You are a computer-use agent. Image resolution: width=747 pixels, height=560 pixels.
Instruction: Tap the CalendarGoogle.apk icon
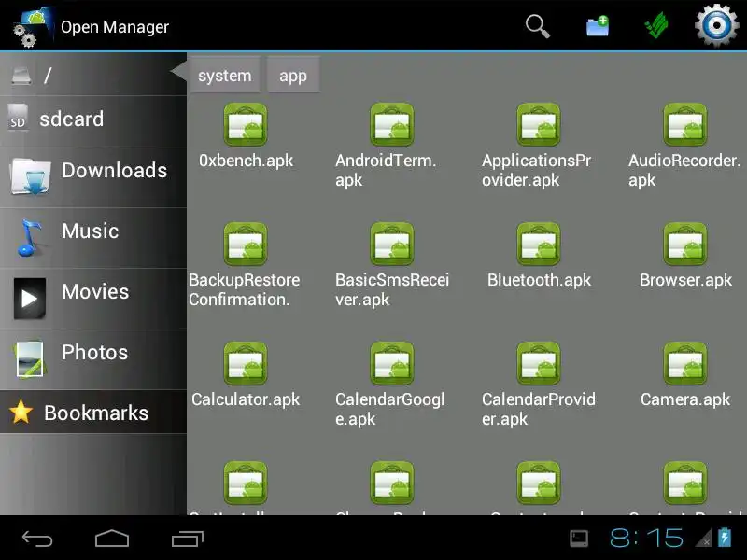392,363
